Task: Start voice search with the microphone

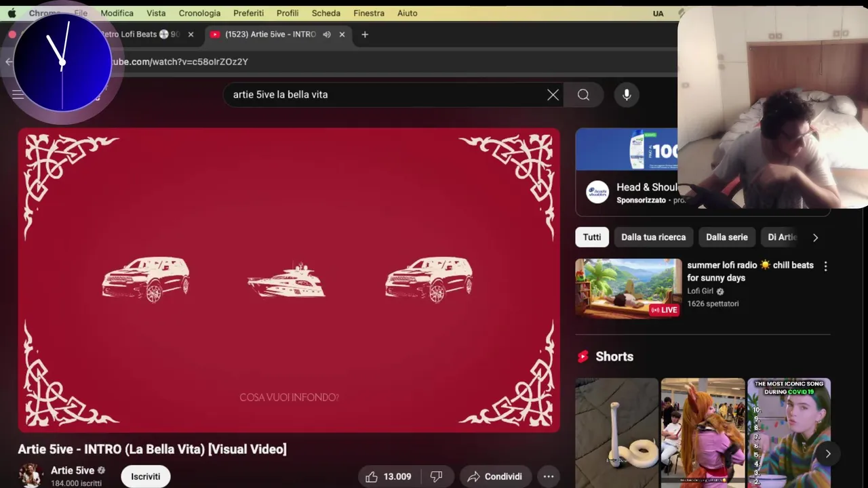Action: click(627, 95)
